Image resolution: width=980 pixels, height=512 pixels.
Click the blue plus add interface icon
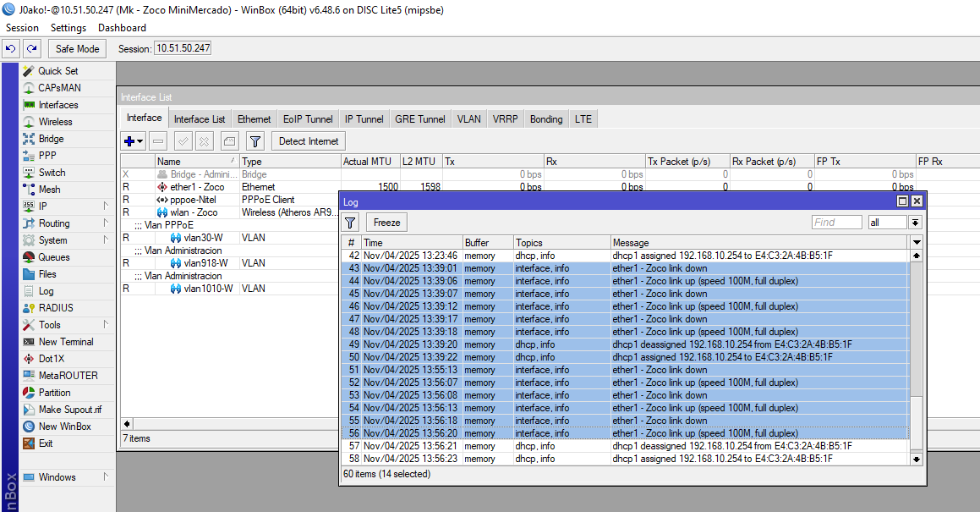click(x=129, y=141)
